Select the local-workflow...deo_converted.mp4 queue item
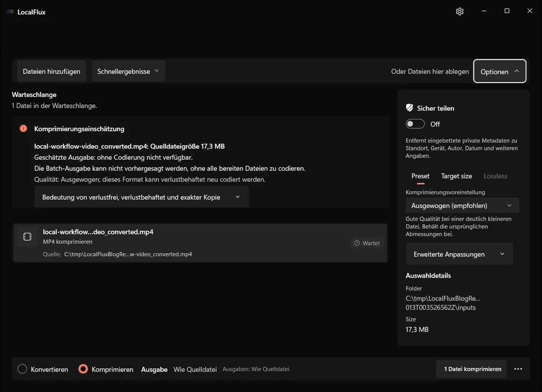542x392 pixels. 200,243
